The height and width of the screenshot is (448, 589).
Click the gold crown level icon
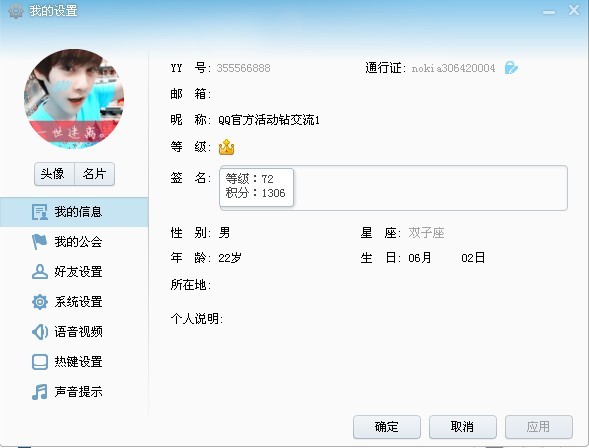pyautogui.click(x=226, y=147)
